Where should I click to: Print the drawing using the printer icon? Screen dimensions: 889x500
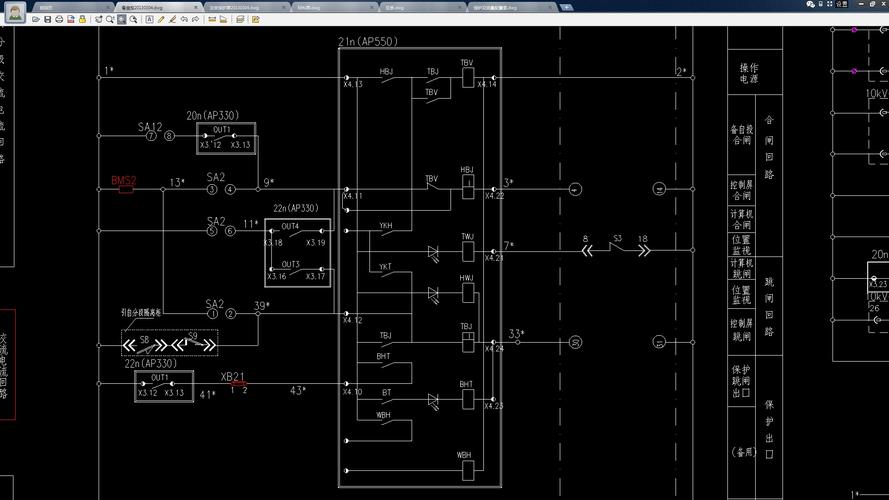point(59,19)
